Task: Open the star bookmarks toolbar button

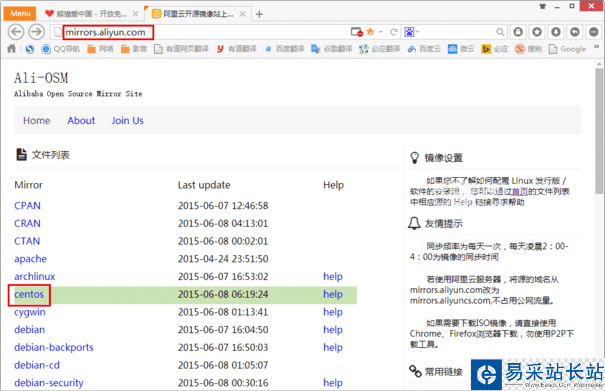Action: pyautogui.click(x=537, y=32)
